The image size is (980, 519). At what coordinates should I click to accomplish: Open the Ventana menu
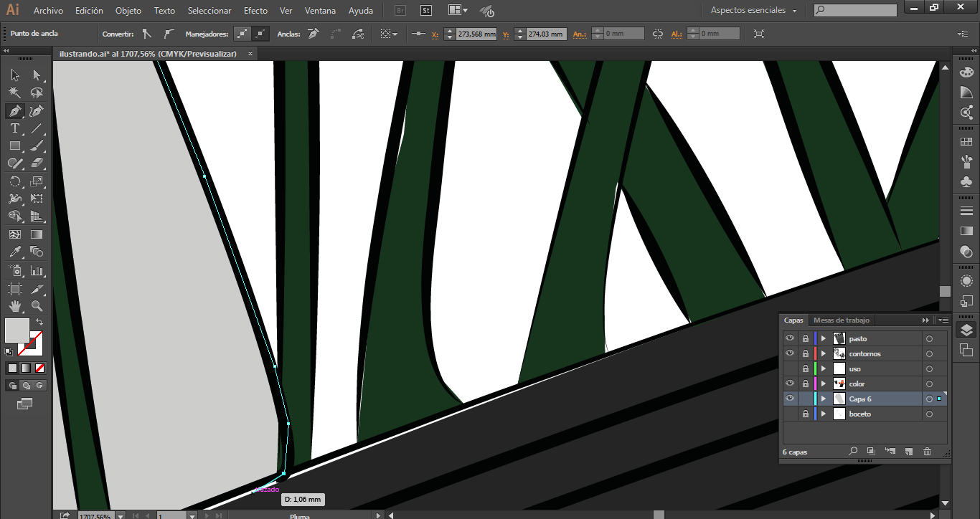coord(320,11)
